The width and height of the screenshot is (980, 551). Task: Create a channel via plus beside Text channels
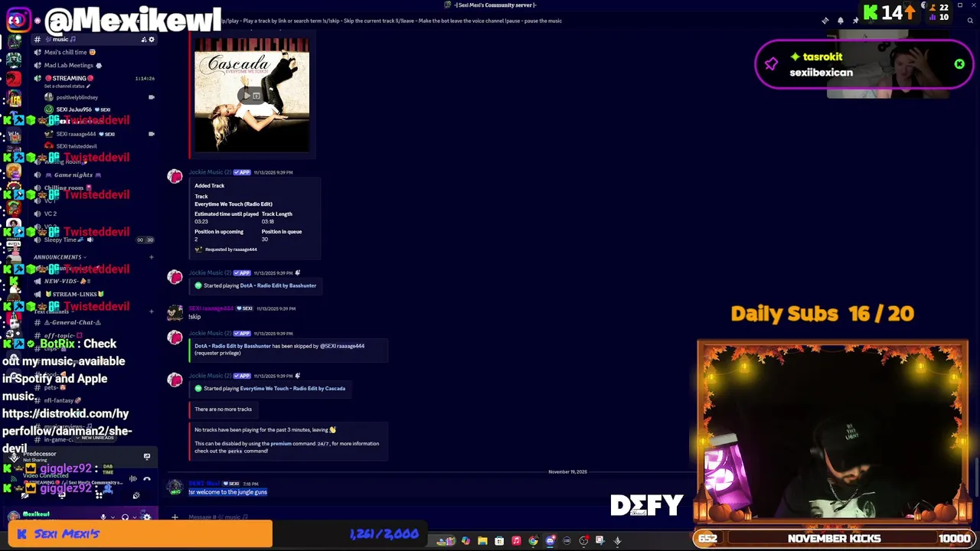151,311
